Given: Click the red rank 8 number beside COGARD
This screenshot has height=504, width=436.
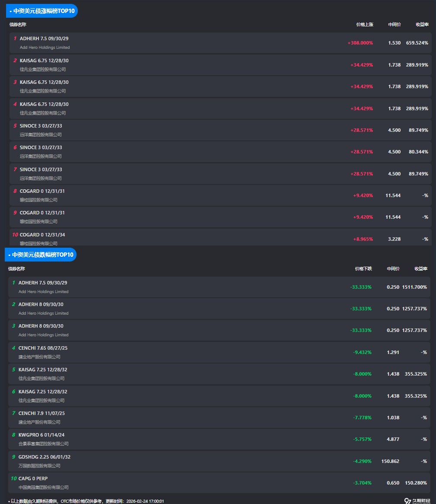Looking at the screenshot, I should (15, 191).
